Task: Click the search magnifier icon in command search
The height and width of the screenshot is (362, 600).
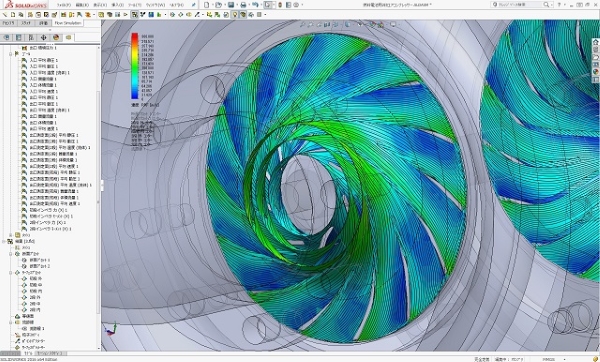Action: [546, 5]
